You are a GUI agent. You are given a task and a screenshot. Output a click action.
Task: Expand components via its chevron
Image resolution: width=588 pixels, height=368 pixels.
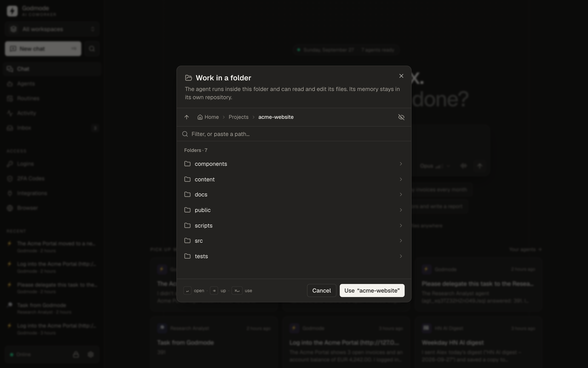[401, 164]
